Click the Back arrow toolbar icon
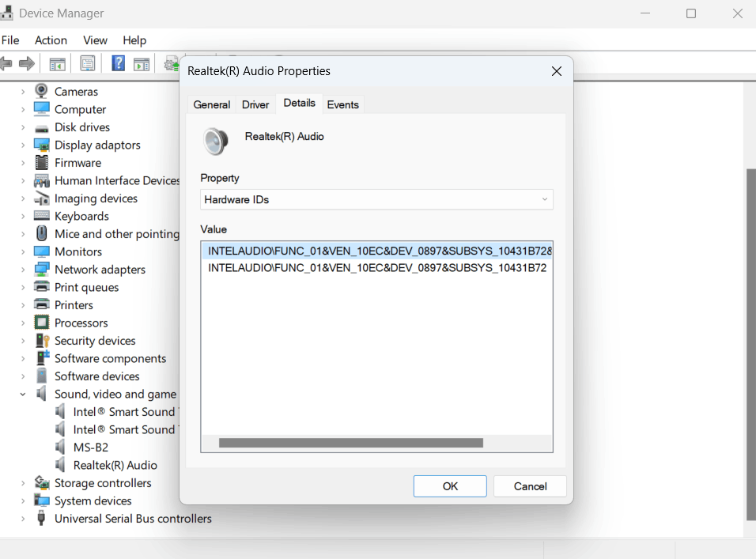Screen dimensions: 756x559 [x=6, y=63]
